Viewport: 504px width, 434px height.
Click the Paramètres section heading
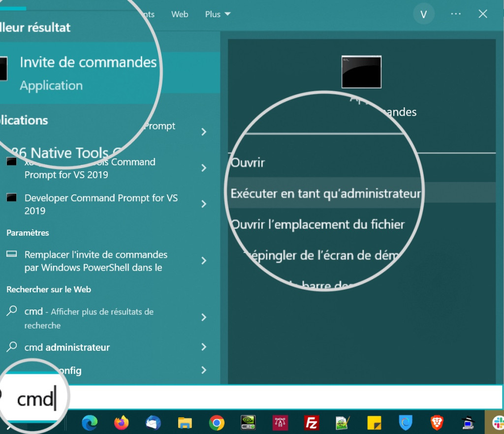click(28, 233)
